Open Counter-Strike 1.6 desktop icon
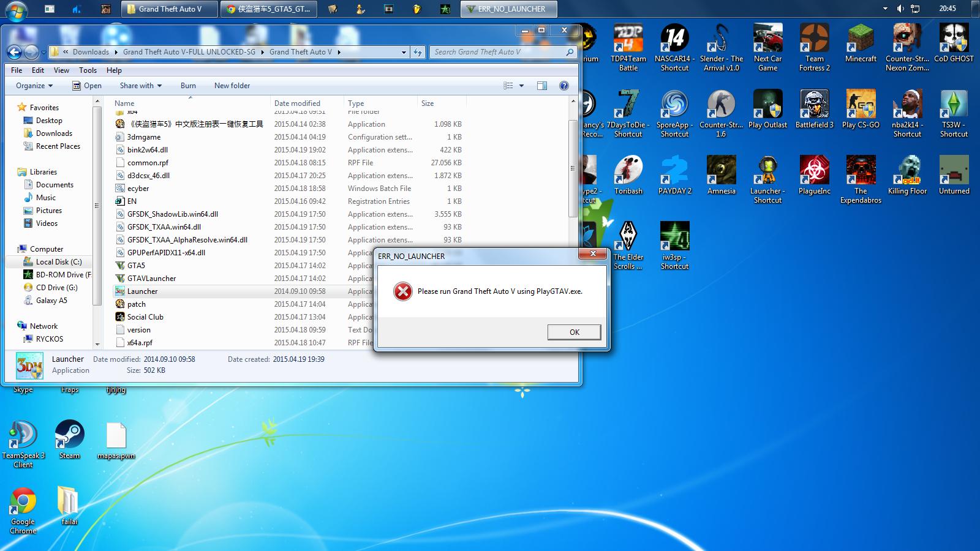 tap(721, 114)
